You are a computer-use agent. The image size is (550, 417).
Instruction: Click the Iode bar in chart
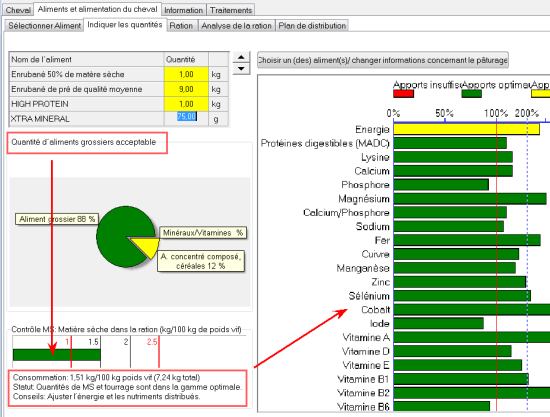pos(438,323)
